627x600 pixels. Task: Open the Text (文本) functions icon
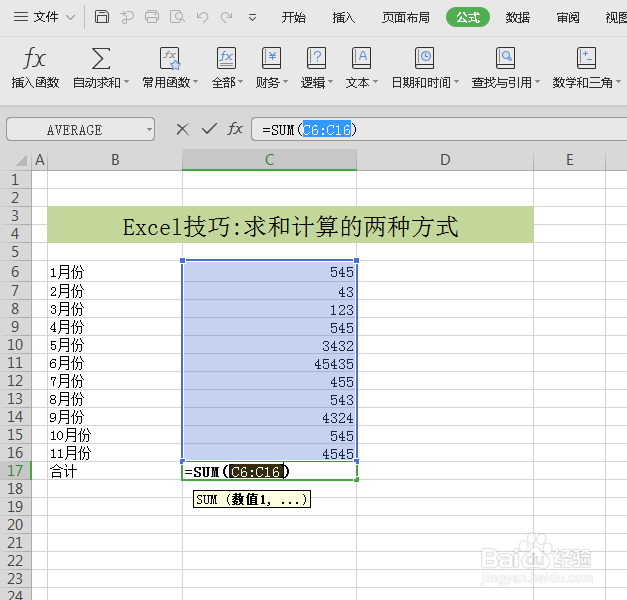pos(361,58)
